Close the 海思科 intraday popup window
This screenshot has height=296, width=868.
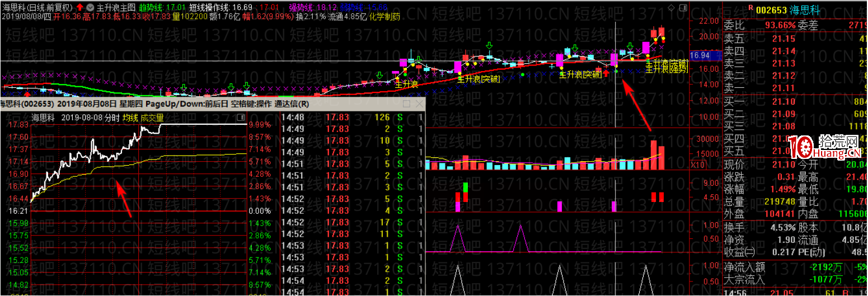pos(419,104)
